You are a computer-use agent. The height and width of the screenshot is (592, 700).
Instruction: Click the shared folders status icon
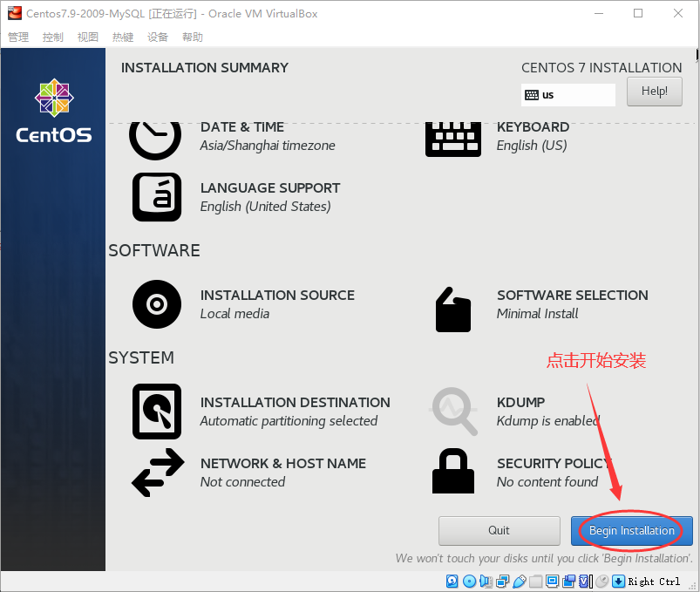coord(535,582)
